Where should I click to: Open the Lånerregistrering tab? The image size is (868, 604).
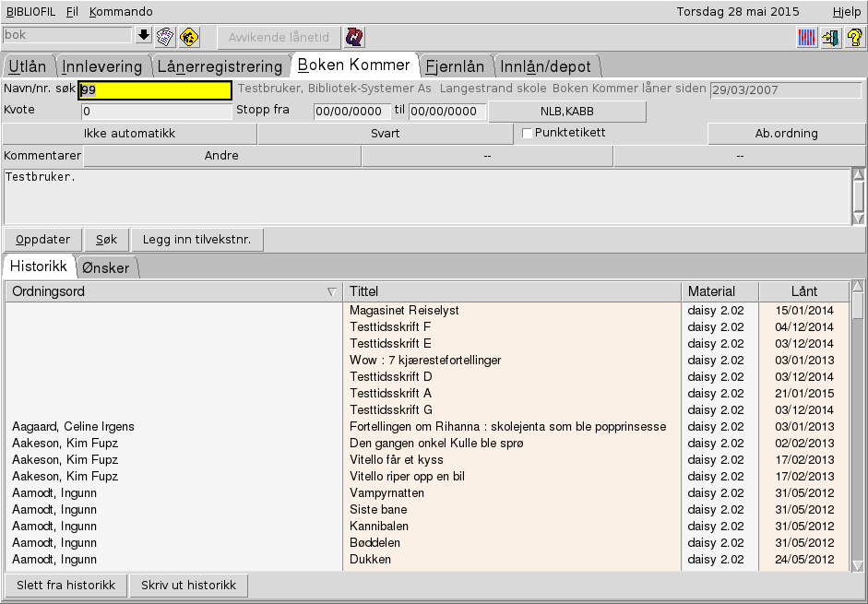[x=220, y=66]
